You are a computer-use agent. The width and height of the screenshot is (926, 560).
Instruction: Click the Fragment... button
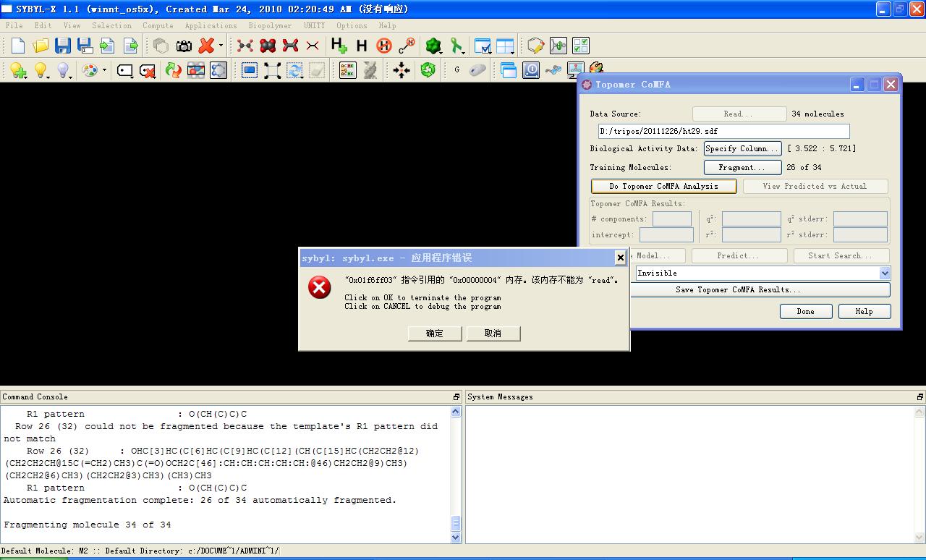pos(743,167)
